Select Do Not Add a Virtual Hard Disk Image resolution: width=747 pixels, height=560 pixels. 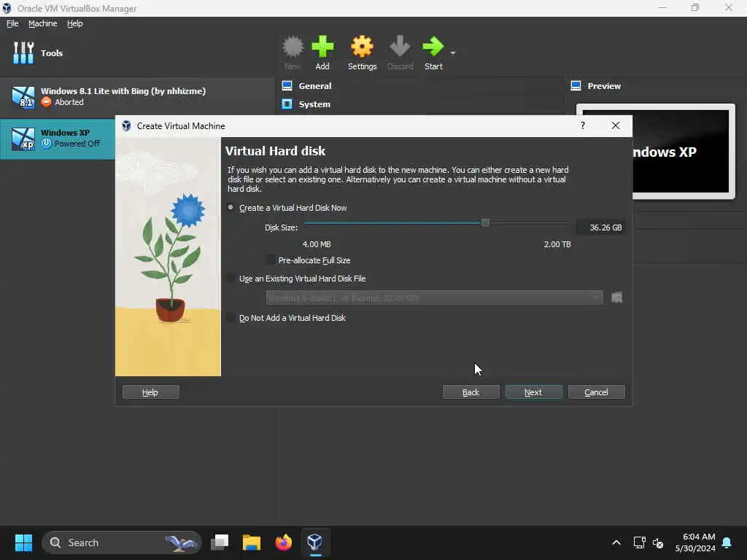coord(231,318)
